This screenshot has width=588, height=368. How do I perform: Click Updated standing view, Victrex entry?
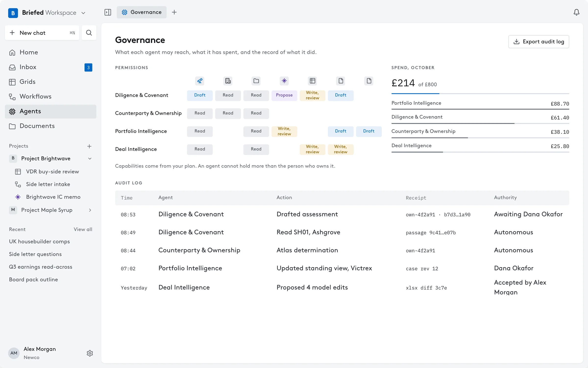(324, 268)
